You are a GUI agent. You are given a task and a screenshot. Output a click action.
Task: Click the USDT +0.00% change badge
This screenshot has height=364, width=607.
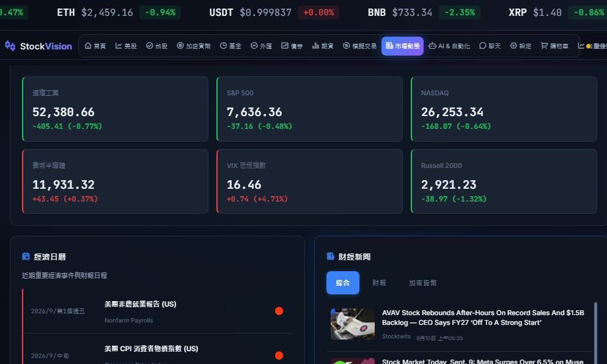(318, 12)
